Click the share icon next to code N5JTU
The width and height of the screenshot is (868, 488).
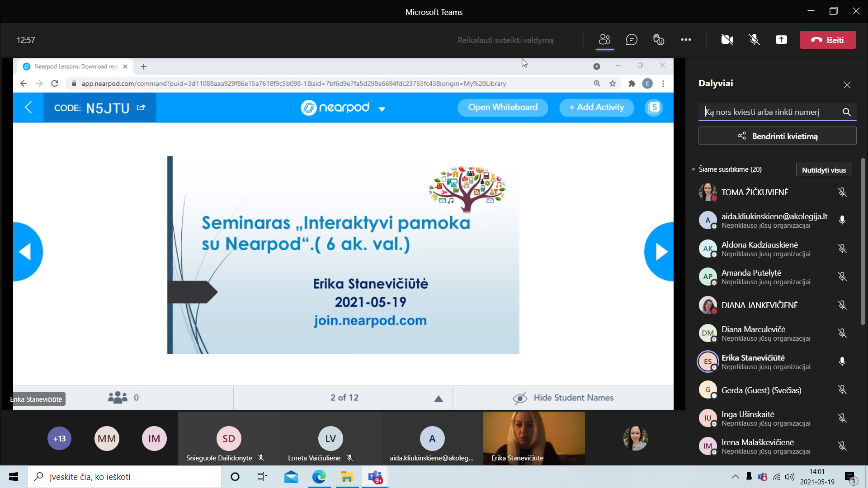tap(141, 108)
